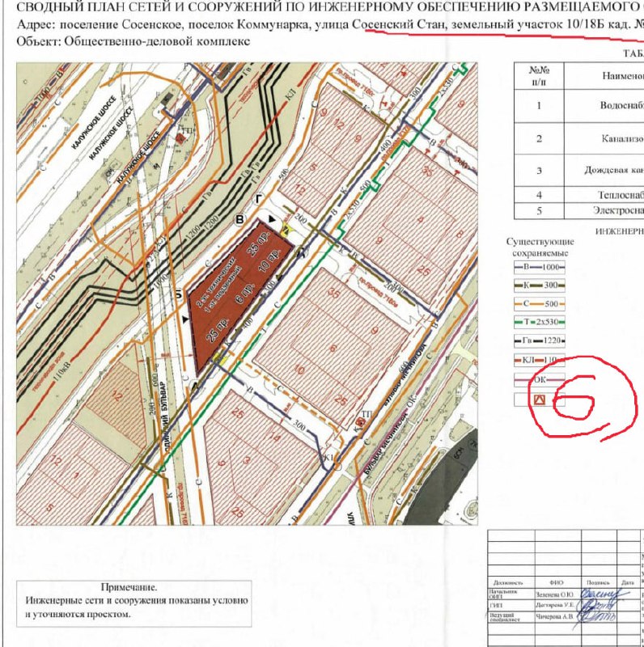Click the 'Существующие сохраняемые' legend heading
644x647 pixels.
540,247
